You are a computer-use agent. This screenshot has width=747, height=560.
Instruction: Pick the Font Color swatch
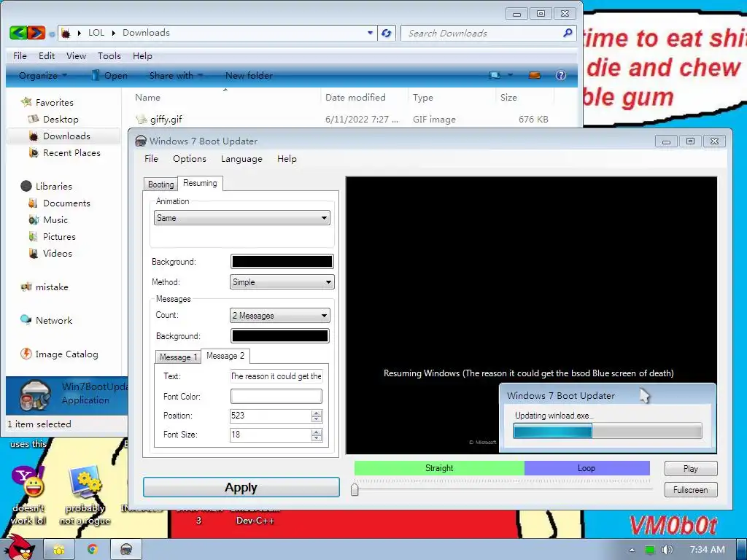pos(276,396)
